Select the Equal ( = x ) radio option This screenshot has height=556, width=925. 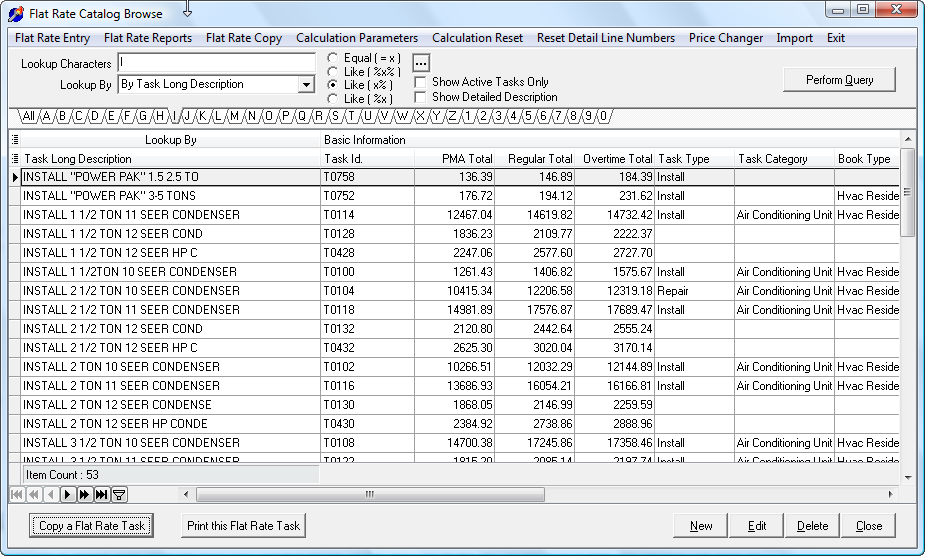(x=333, y=58)
